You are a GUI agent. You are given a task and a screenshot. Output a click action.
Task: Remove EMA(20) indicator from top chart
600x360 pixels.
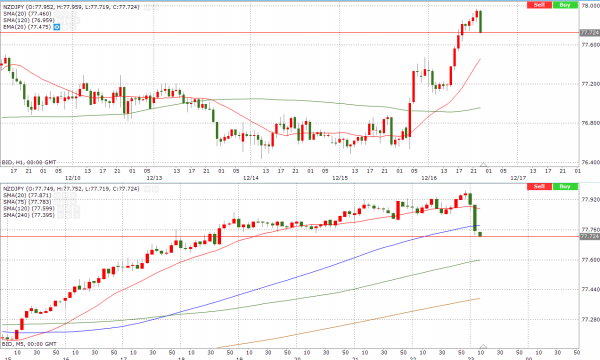73,27
